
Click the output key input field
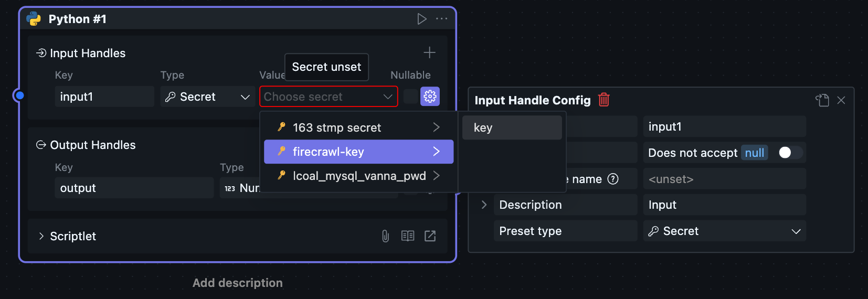pos(134,188)
